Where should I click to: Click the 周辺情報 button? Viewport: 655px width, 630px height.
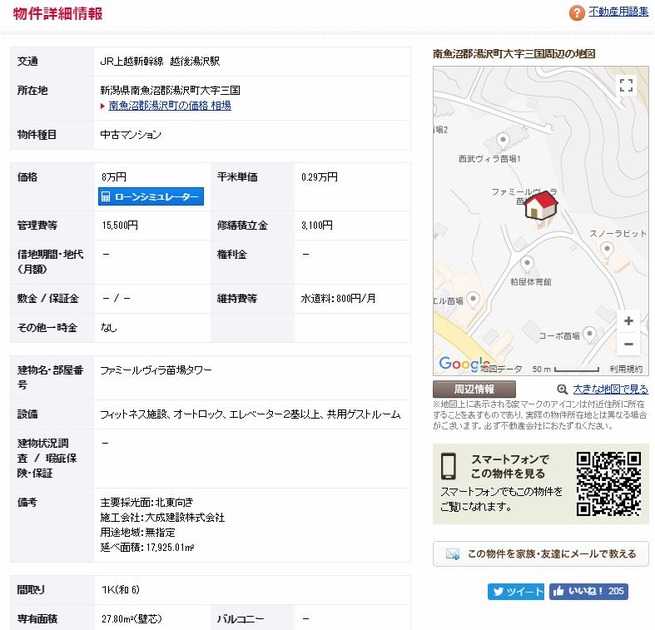(x=474, y=389)
